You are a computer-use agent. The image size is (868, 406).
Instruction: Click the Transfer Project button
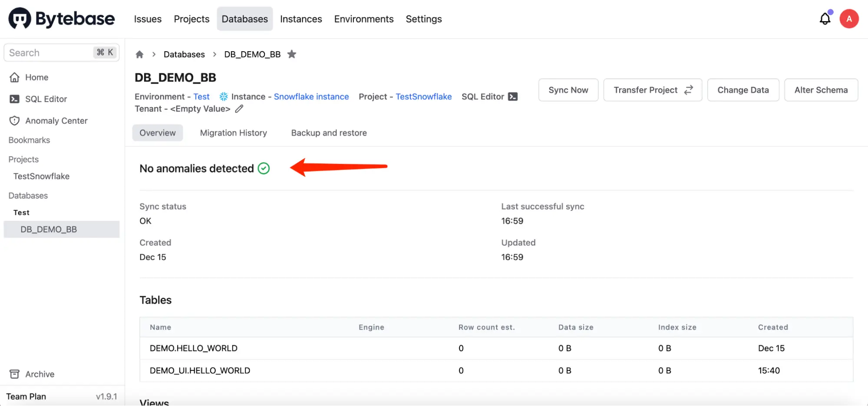(x=653, y=90)
